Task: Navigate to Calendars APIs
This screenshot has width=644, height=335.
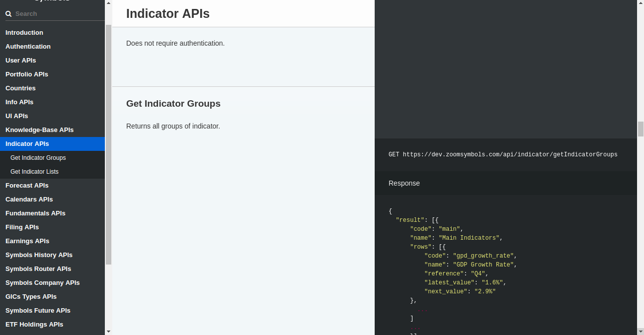Action: coord(29,200)
